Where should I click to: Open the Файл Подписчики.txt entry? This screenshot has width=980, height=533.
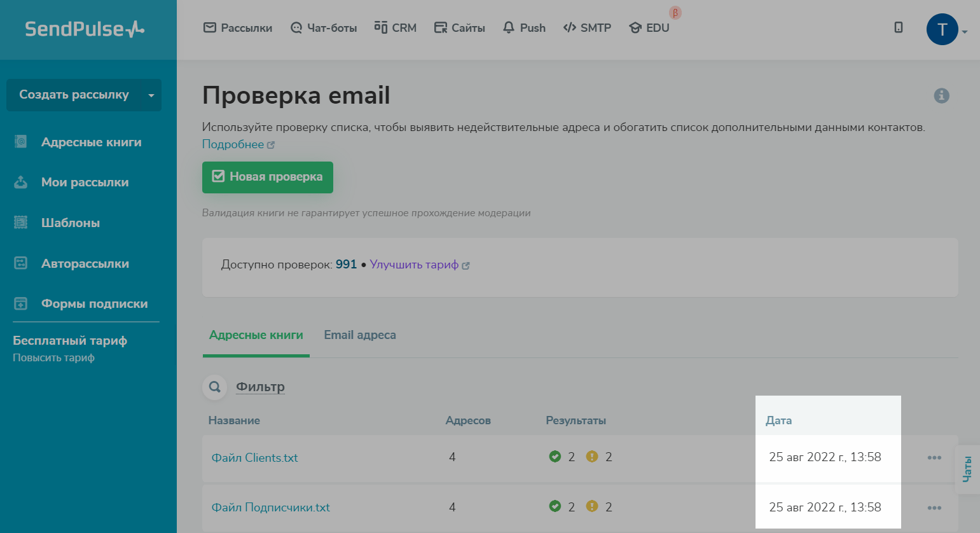coord(271,508)
